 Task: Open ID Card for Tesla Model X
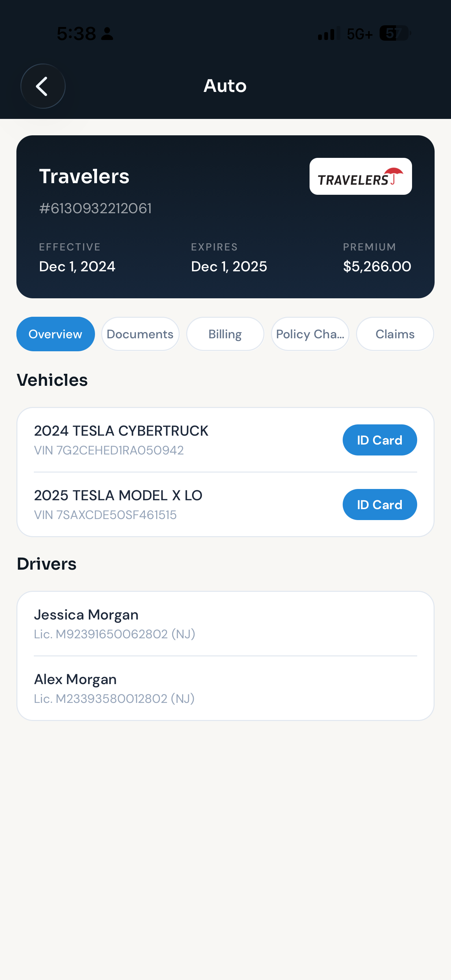coord(380,504)
